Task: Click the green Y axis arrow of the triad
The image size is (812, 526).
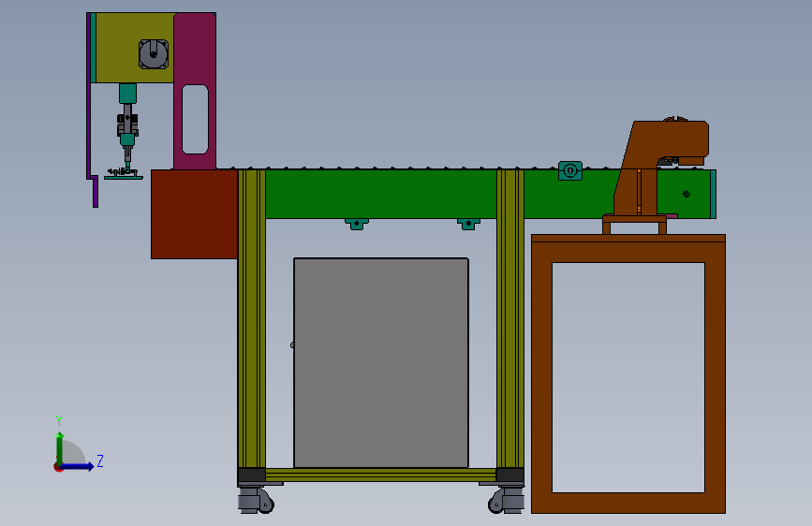Action: pyautogui.click(x=60, y=448)
